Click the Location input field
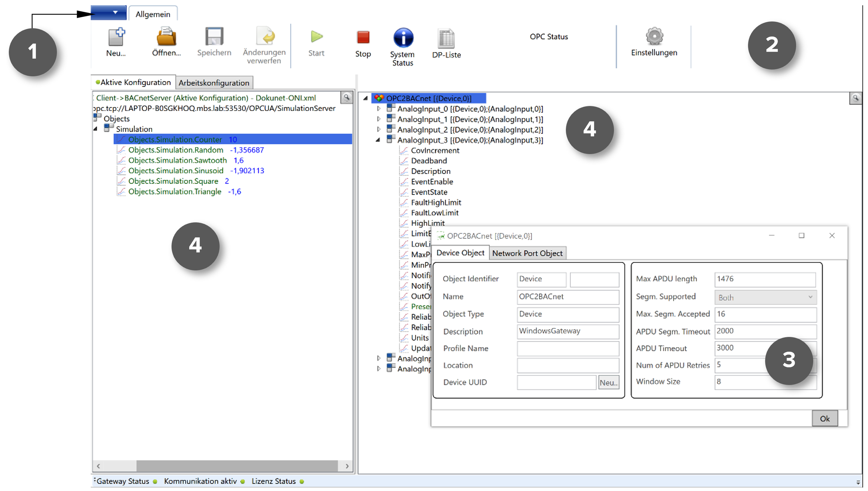 pos(567,365)
